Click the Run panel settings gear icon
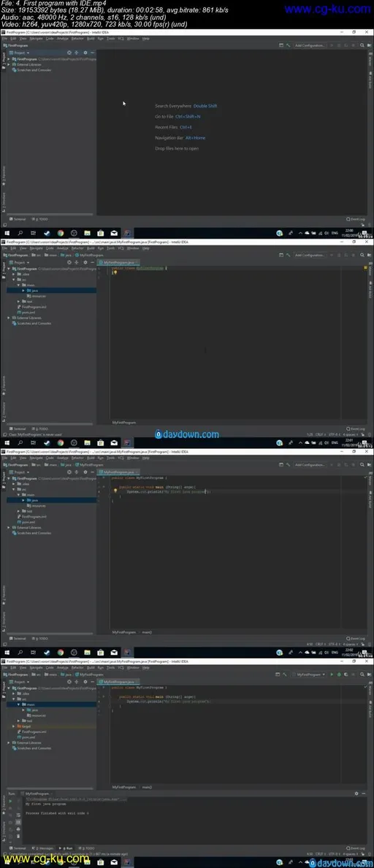 click(356, 794)
